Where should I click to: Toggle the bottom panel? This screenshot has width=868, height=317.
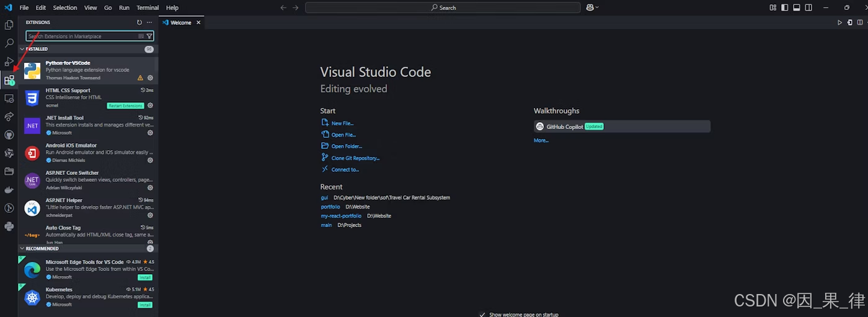click(797, 7)
